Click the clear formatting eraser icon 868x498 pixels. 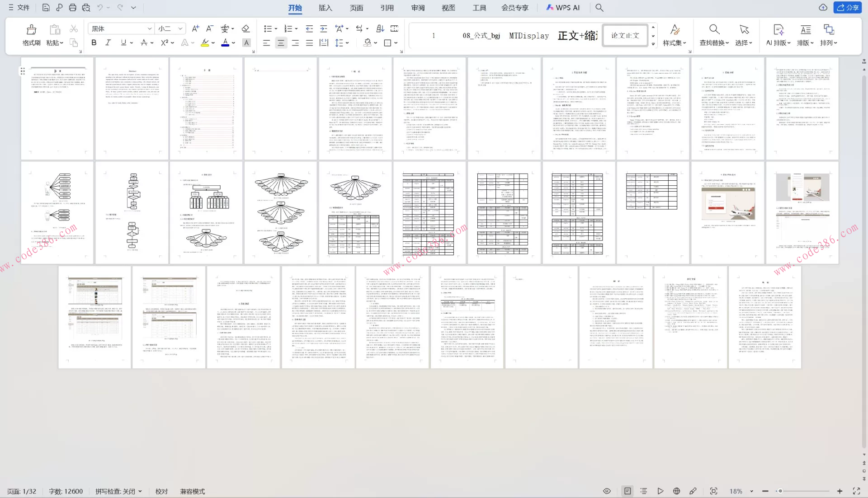pyautogui.click(x=245, y=28)
